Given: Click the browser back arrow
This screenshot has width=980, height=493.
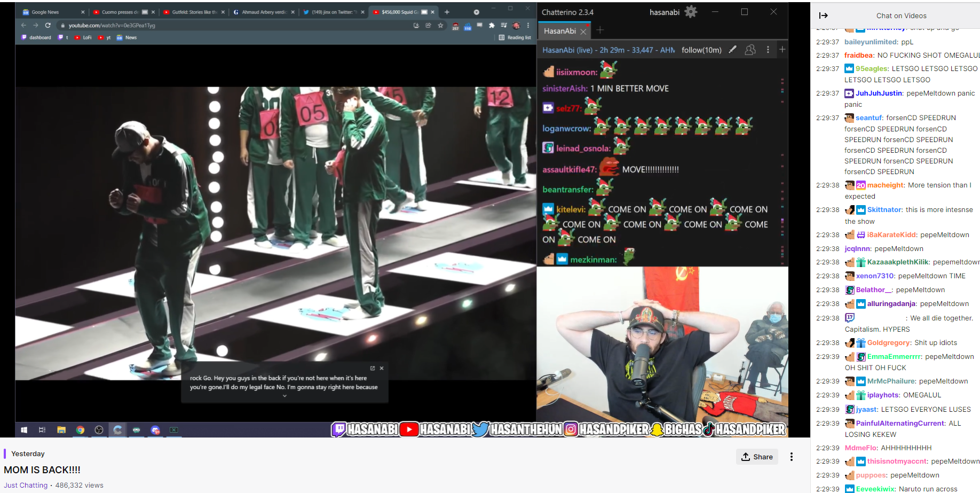Looking at the screenshot, I should [x=23, y=25].
